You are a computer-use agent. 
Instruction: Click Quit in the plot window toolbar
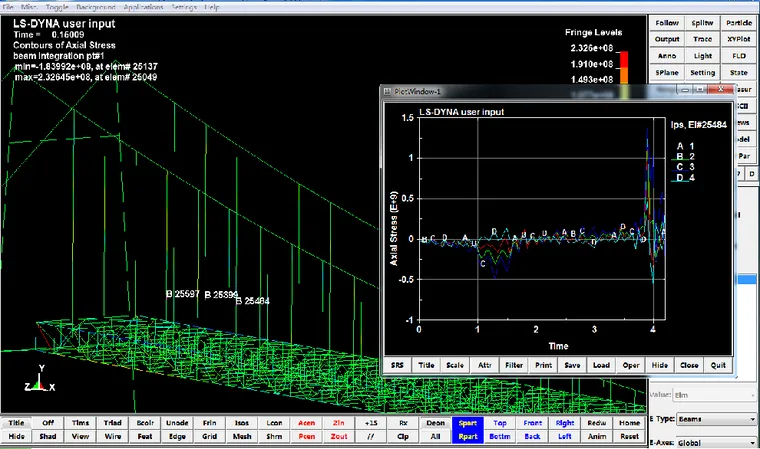(718, 365)
